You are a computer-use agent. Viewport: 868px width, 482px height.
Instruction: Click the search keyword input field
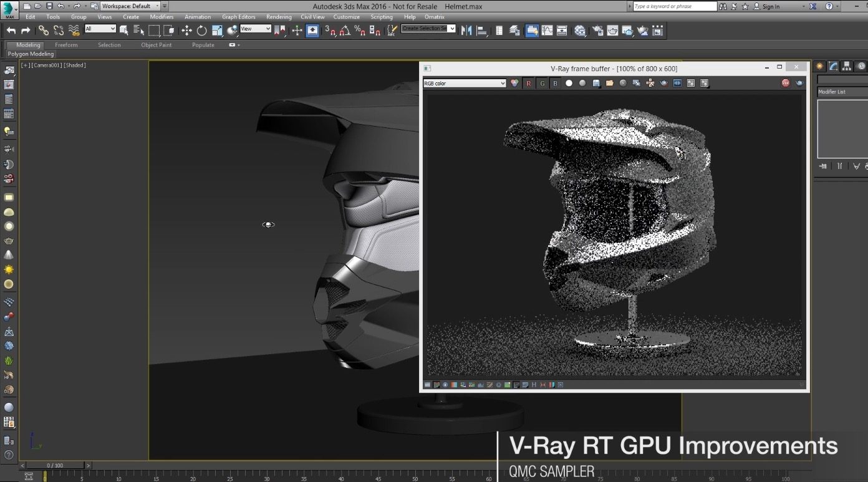tap(675, 6)
